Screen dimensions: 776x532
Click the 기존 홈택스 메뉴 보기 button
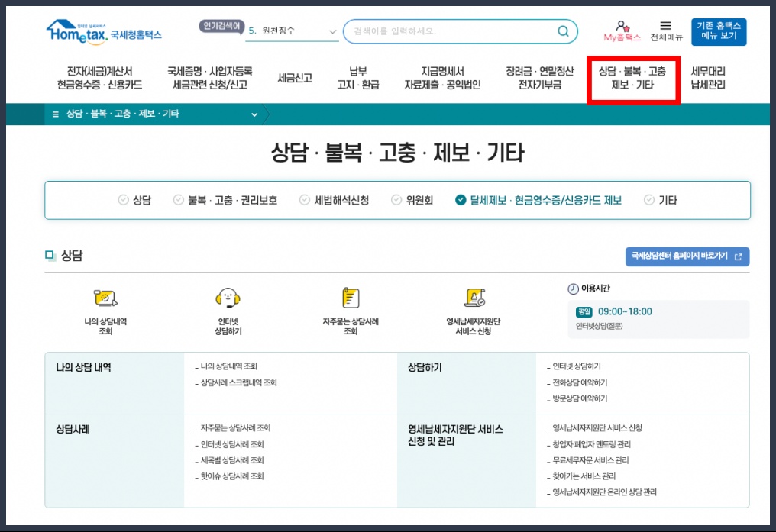(719, 31)
